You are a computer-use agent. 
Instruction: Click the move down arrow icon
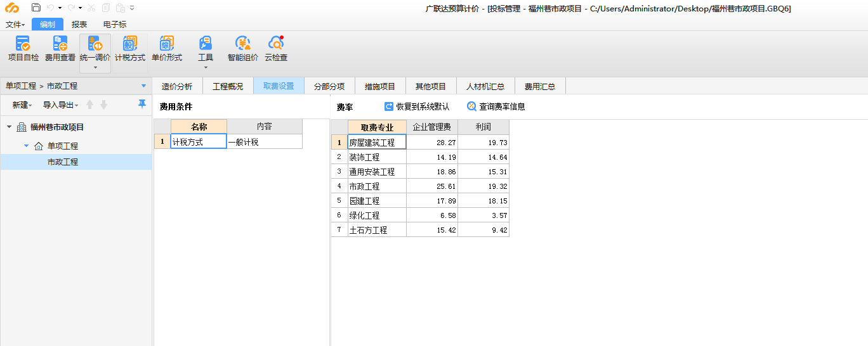pyautogui.click(x=103, y=105)
